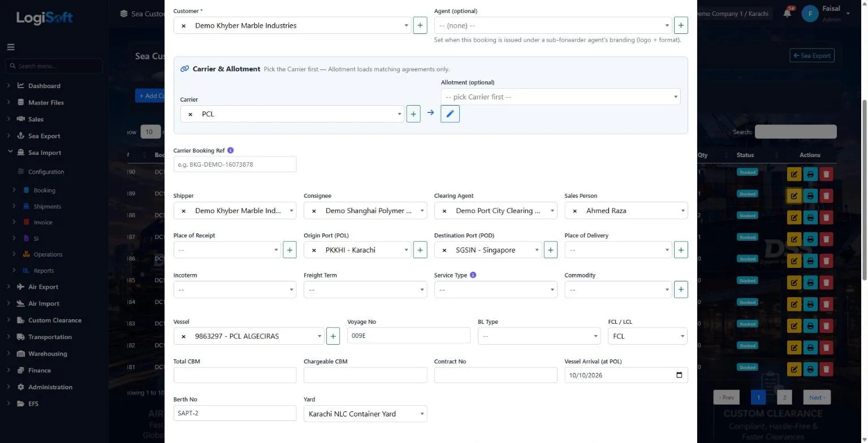868x443 pixels.
Task: Add new Place of Delivery entry
Action: [681, 250]
